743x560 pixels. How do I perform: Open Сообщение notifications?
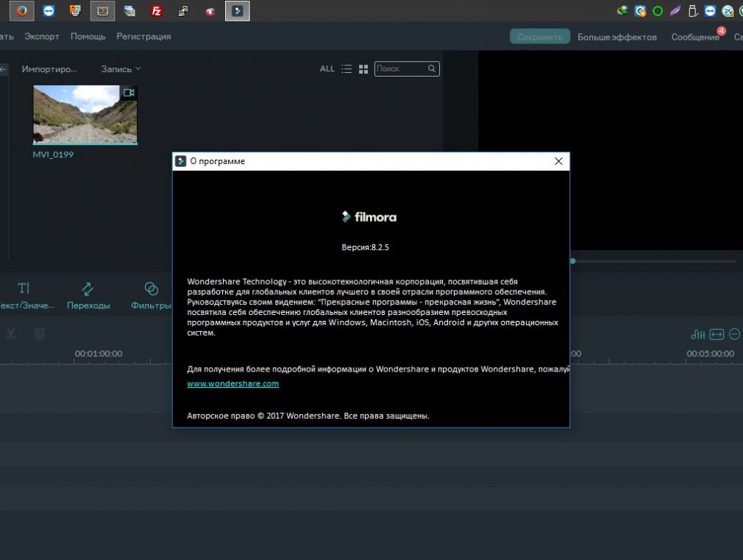695,37
